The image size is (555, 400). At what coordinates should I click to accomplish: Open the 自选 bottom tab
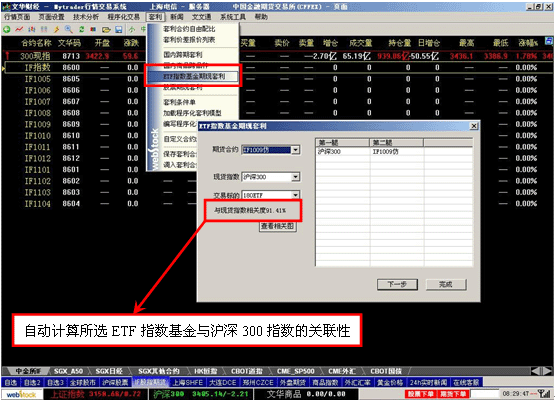[11, 382]
